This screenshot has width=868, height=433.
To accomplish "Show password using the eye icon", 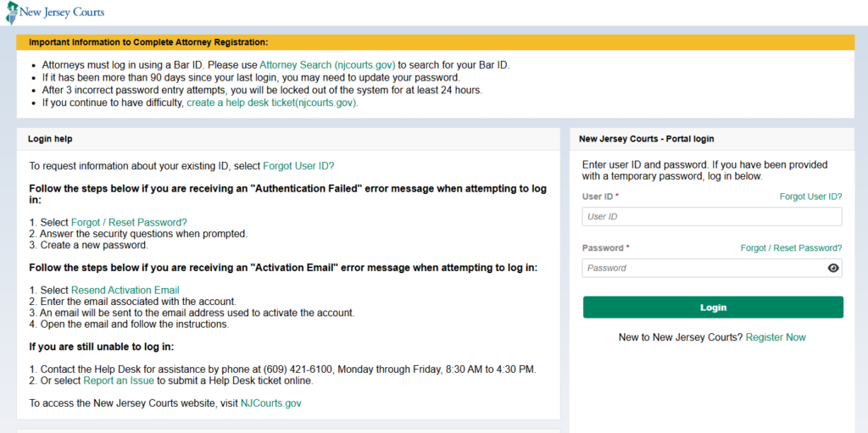I will 832,268.
